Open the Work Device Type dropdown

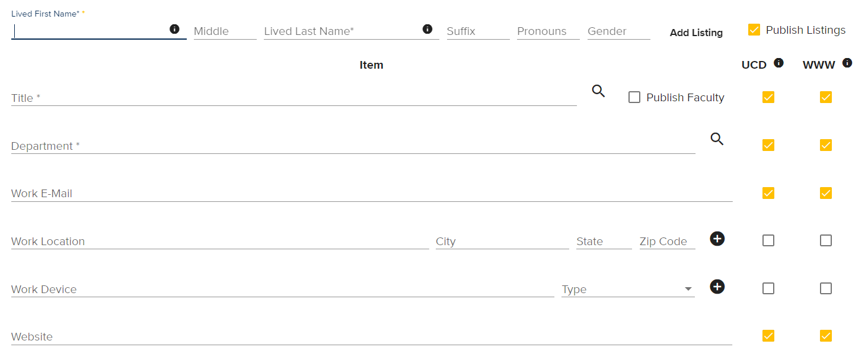(628, 289)
